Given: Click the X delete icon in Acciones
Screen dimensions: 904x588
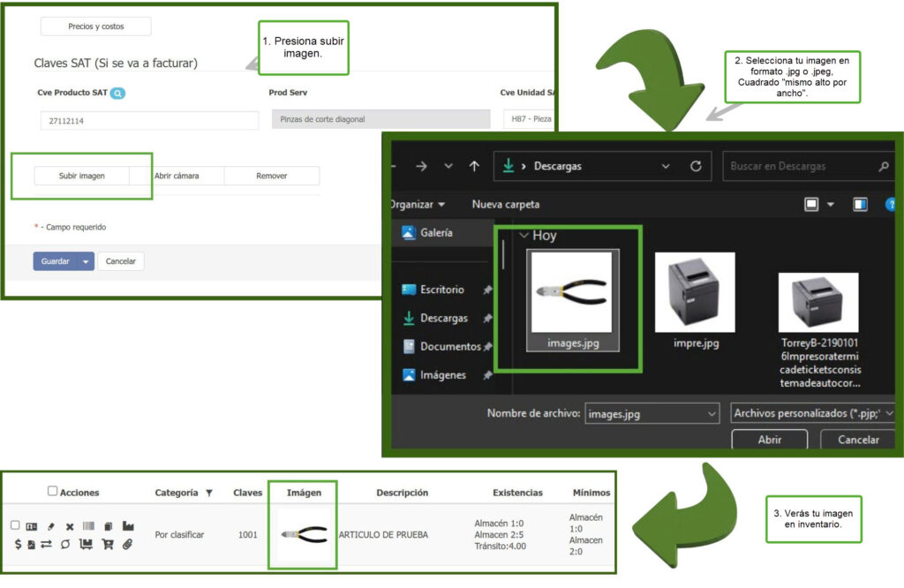Looking at the screenshot, I should point(70,526).
